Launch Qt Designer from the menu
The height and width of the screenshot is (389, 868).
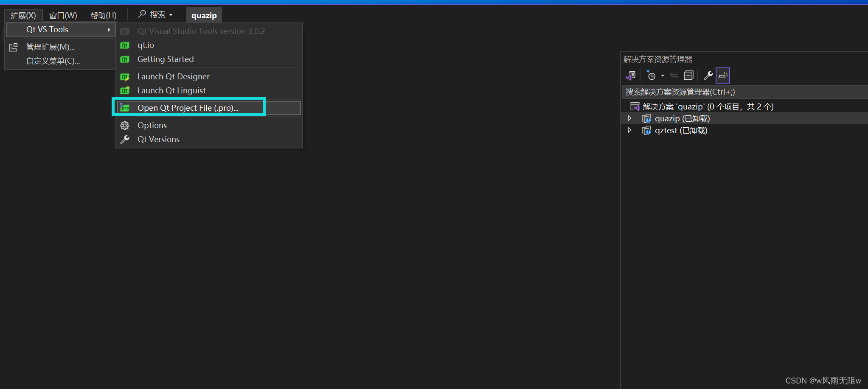tap(174, 76)
